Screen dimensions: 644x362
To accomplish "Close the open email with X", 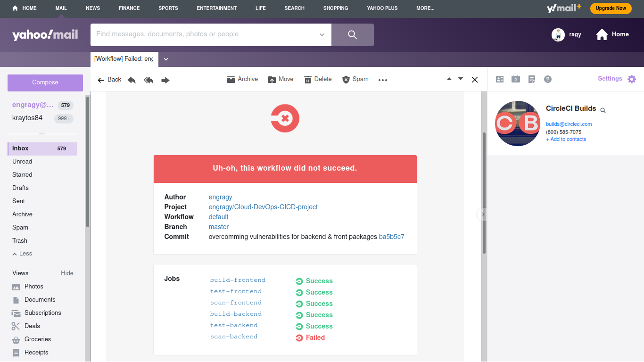I will 475,80.
